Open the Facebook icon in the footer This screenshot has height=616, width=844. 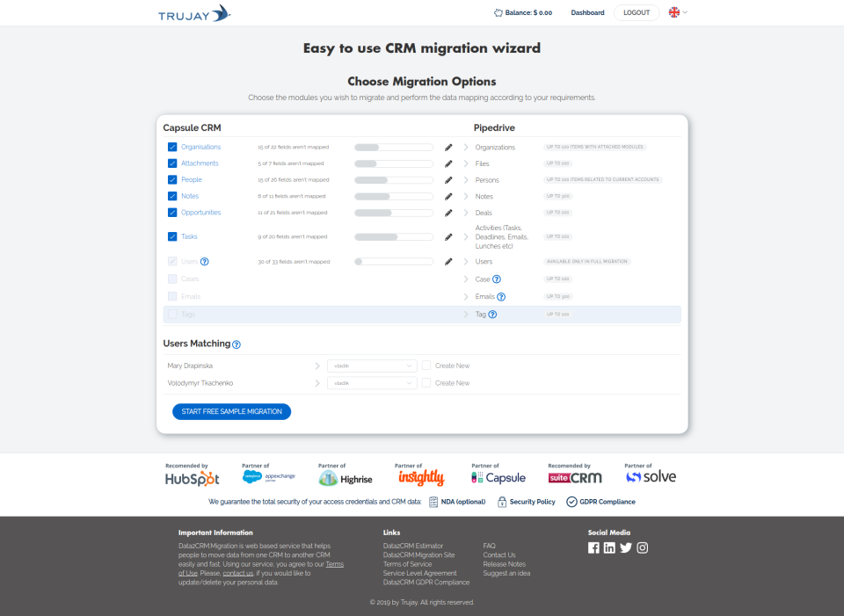593,547
